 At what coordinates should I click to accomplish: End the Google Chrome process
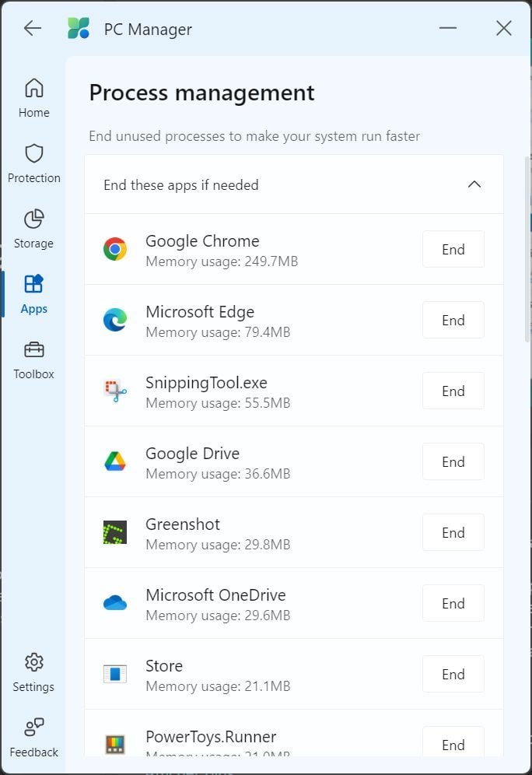pyautogui.click(x=453, y=249)
